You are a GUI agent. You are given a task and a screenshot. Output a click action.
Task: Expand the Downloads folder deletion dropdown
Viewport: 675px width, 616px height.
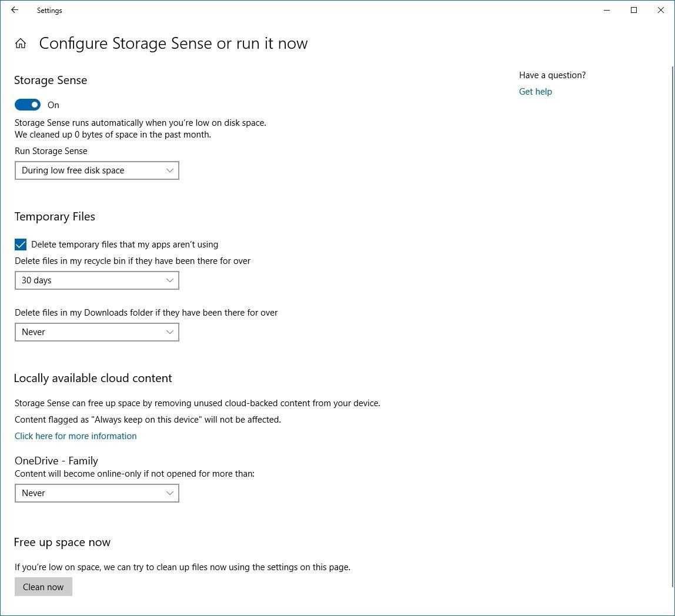point(96,332)
